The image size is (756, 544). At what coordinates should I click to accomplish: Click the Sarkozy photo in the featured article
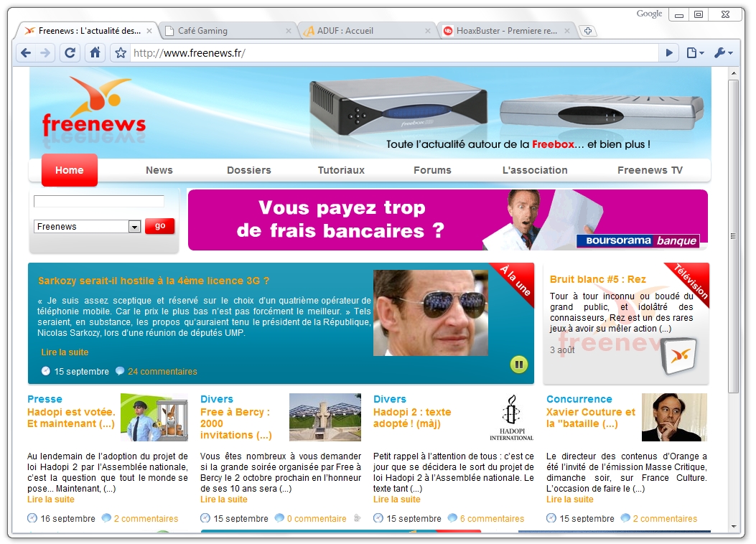[431, 313]
